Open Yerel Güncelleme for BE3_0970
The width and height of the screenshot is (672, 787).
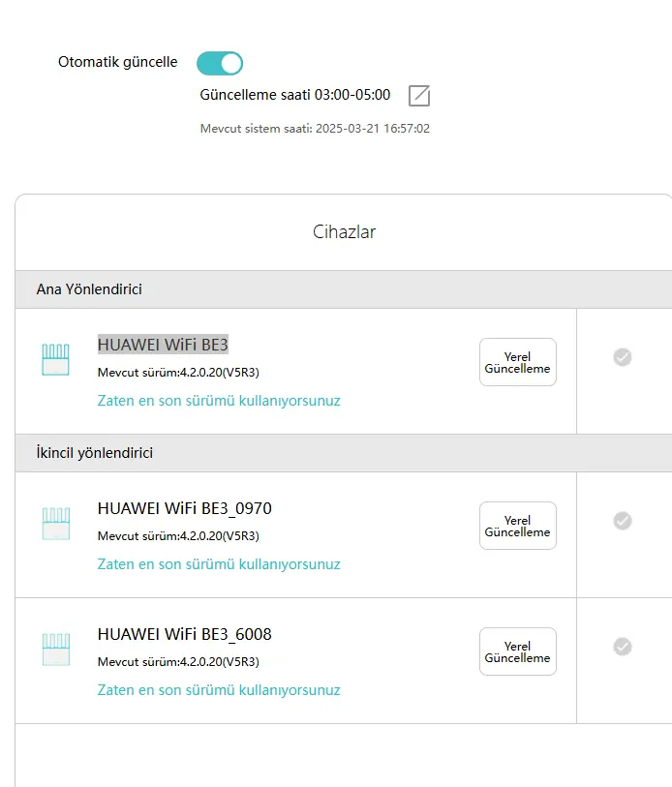point(518,526)
